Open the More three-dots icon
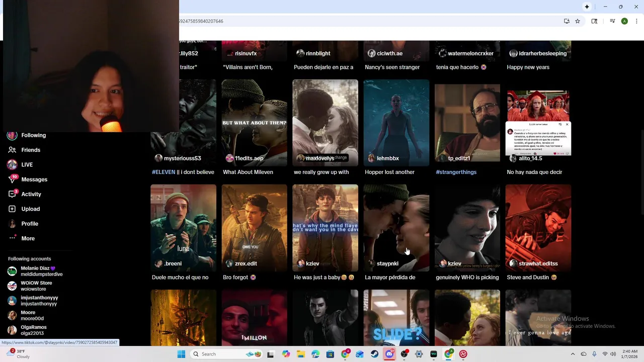This screenshot has width=644, height=362. [12, 238]
